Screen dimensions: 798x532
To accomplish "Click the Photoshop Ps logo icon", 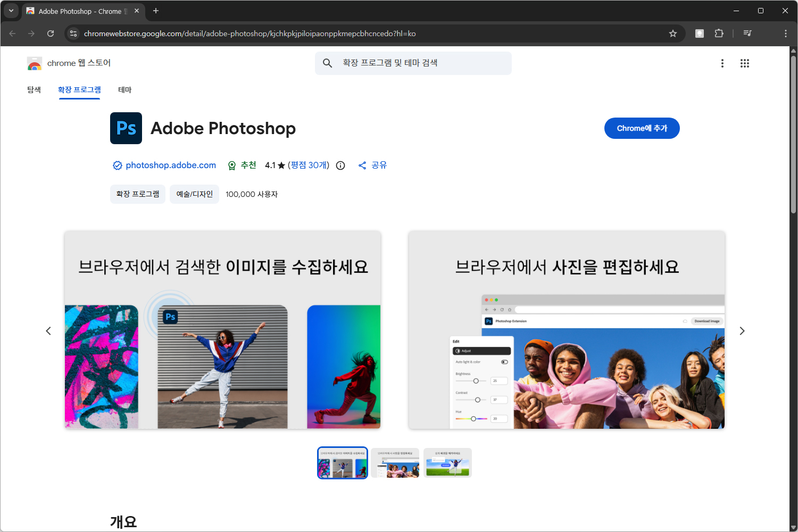I will pos(126,128).
